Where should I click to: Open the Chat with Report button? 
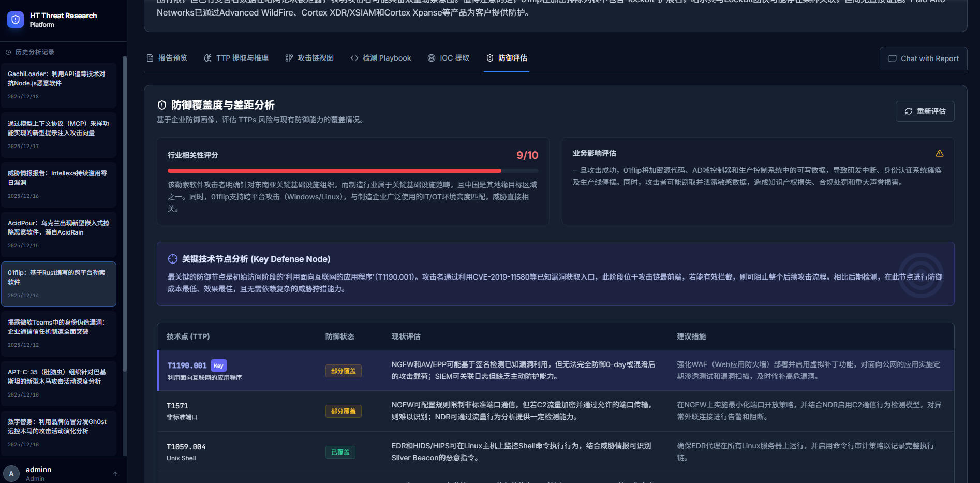point(924,58)
